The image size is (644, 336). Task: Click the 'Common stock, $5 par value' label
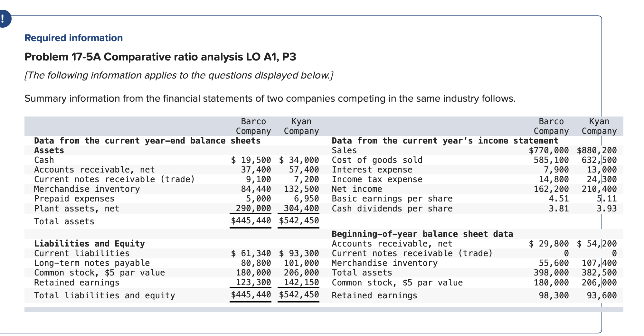click(x=100, y=273)
